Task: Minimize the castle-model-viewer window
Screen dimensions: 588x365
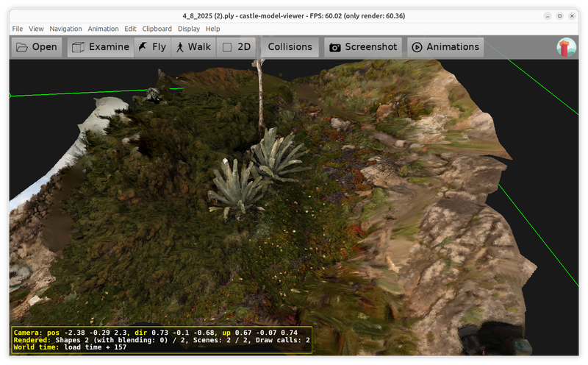Action: [x=548, y=15]
